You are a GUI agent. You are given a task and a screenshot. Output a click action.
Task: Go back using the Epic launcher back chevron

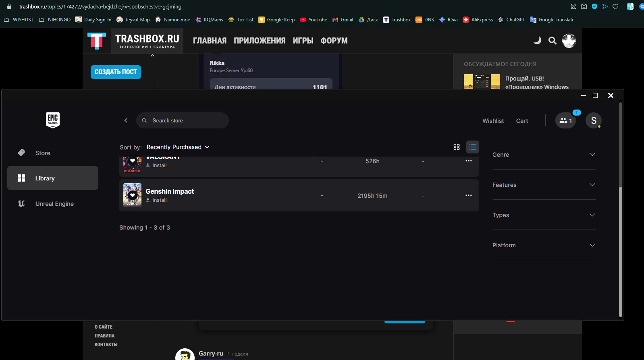(x=126, y=120)
